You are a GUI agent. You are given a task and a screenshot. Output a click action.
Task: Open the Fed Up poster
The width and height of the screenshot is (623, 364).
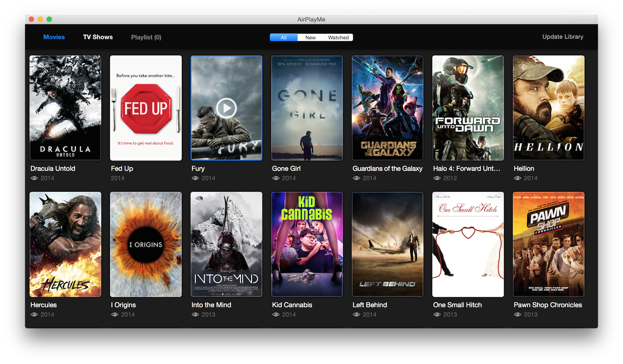(x=146, y=108)
